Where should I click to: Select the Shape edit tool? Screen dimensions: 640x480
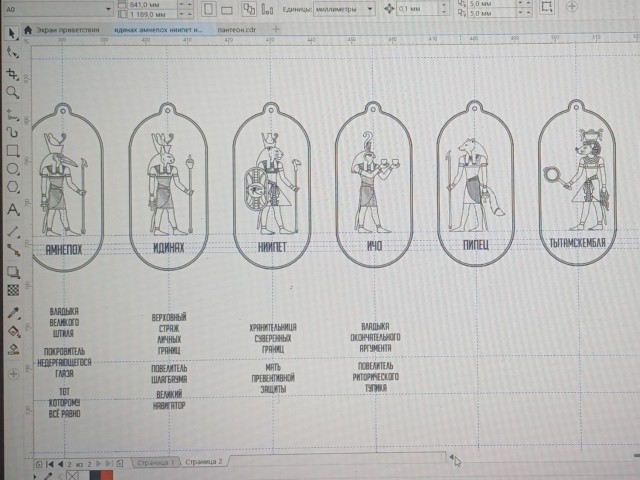point(13,53)
